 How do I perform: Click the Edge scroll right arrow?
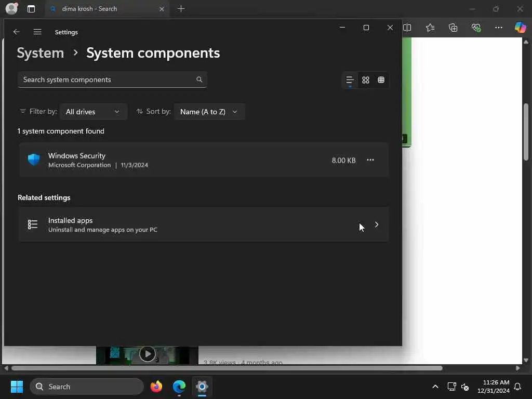pyautogui.click(x=517, y=368)
